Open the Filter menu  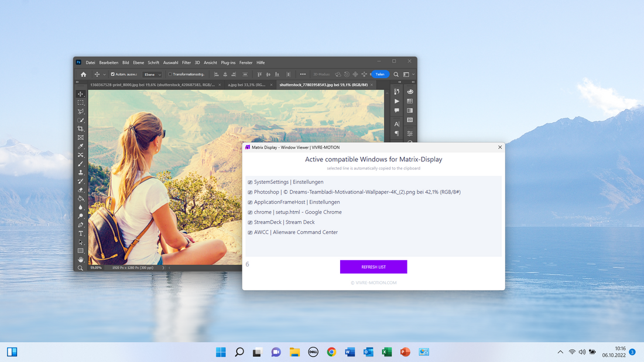pos(186,63)
